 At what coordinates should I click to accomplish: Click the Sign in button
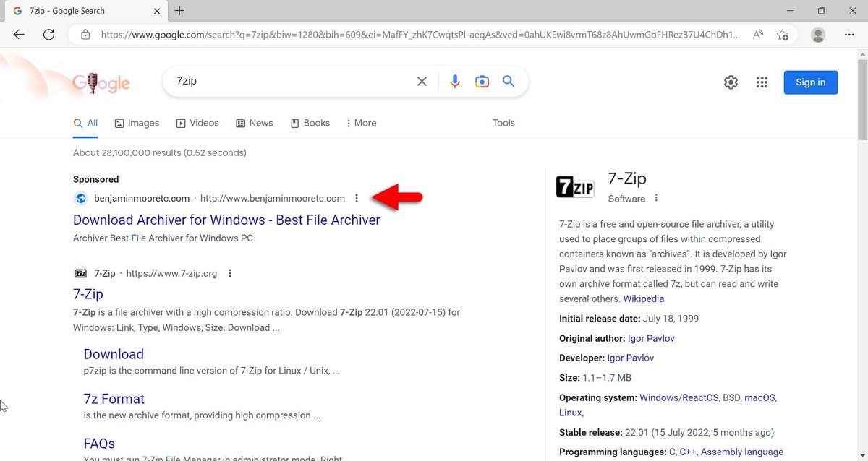(810, 82)
